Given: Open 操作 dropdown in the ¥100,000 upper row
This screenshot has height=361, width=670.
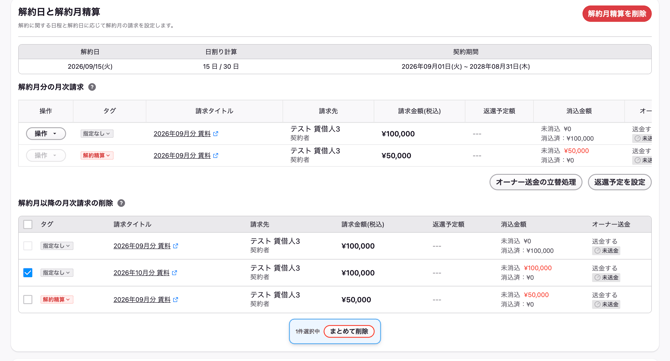Looking at the screenshot, I should [x=46, y=134].
